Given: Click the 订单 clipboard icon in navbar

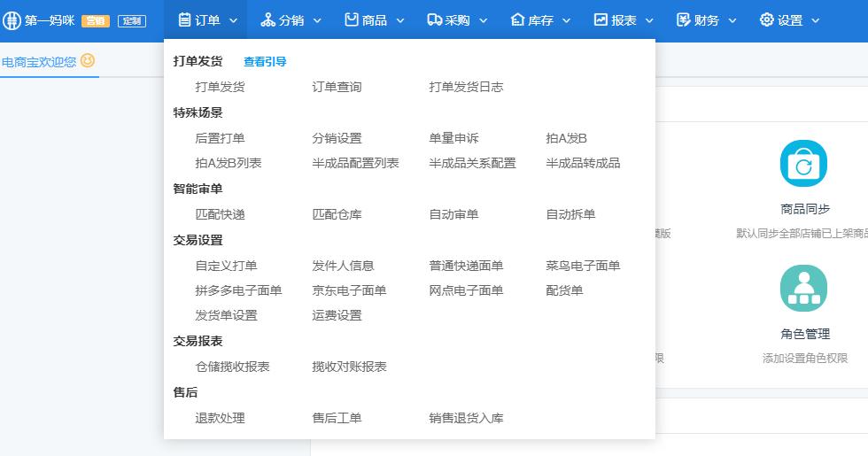Looking at the screenshot, I should pos(185,19).
